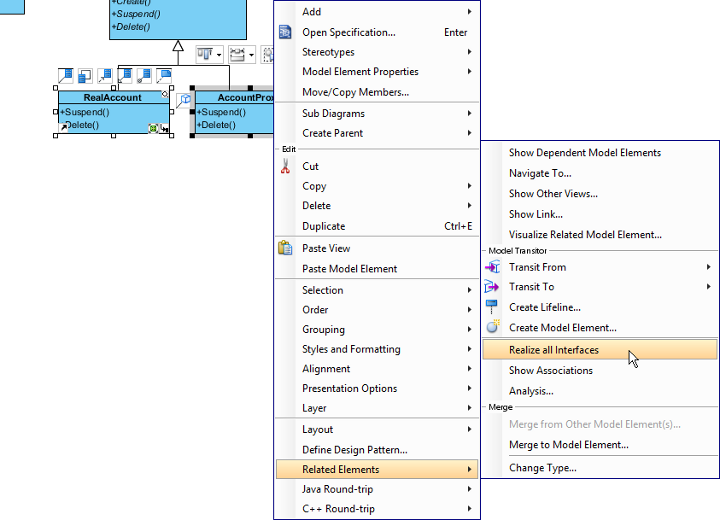Click the Cut scissors icon
Screen dimensions: 720x520
click(x=285, y=166)
